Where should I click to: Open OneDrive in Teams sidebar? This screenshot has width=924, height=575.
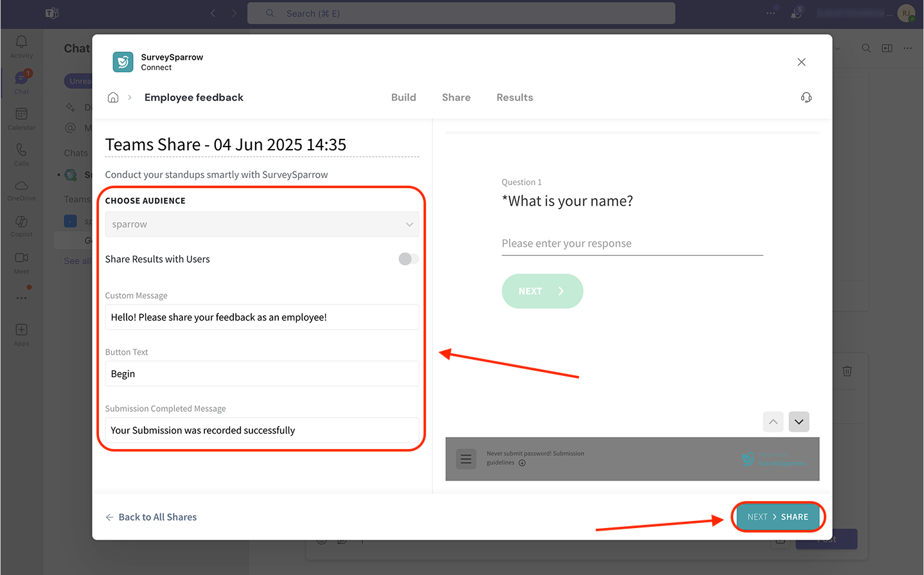(21, 189)
